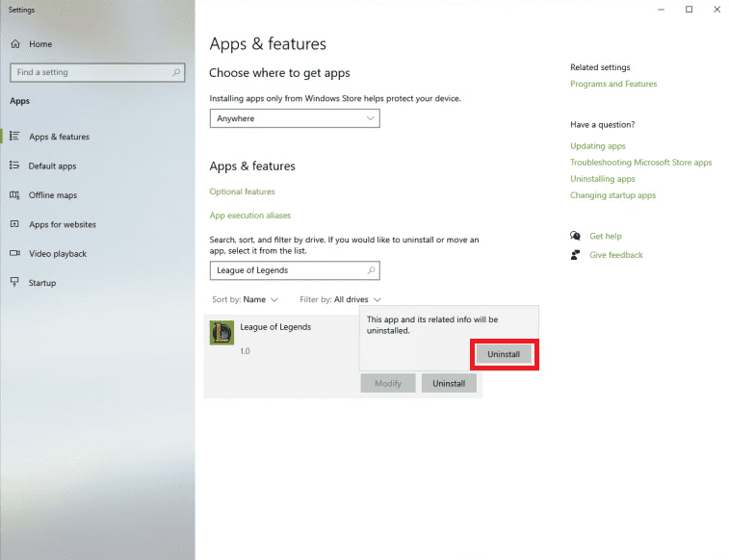
Task: Click the Video playback camera icon
Action: coord(14,253)
